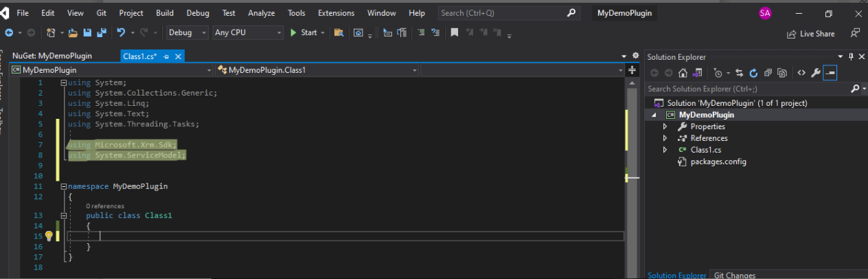Open the Git menu
The height and width of the screenshot is (279, 868).
point(100,13)
